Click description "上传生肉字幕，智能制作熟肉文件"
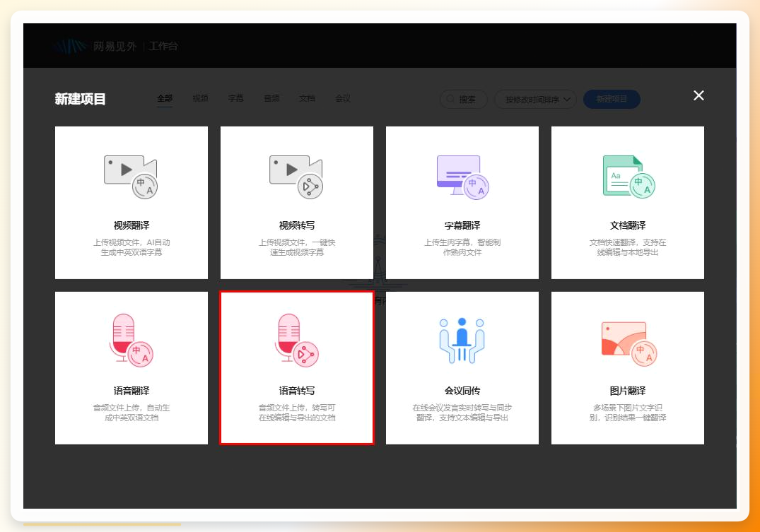Image resolution: width=760 pixels, height=532 pixels. tap(462, 247)
